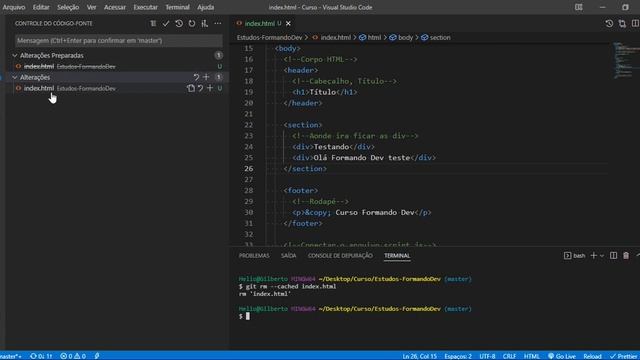Select the TERMINAL panel tab

pyautogui.click(x=397, y=256)
